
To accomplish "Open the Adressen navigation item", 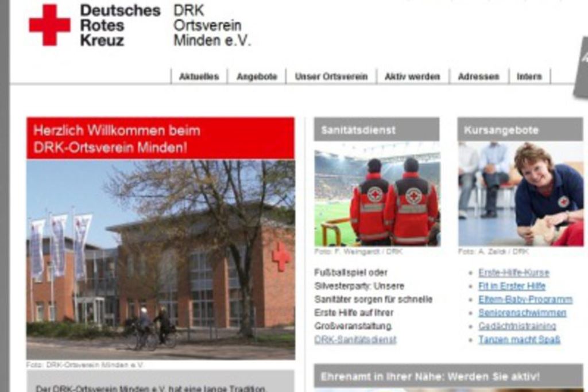I will point(479,76).
